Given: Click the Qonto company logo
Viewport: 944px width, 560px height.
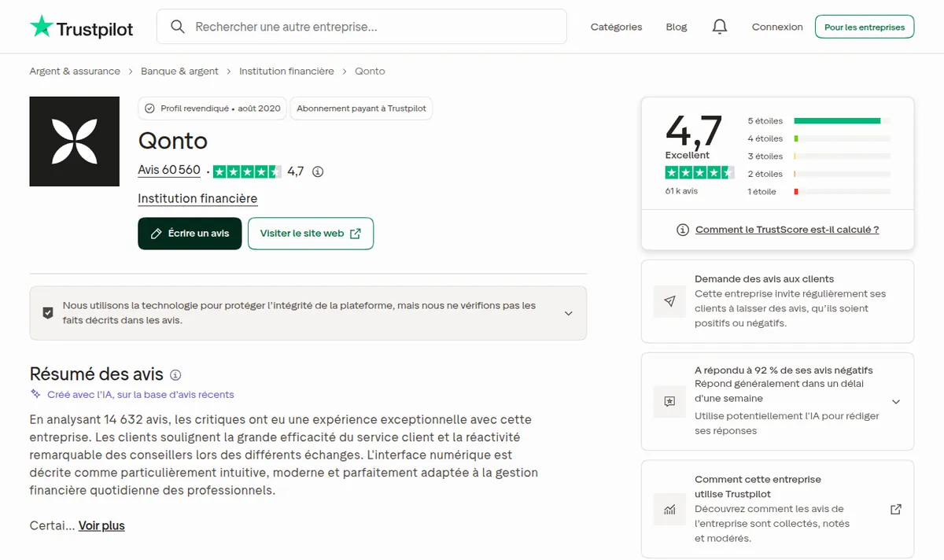Looking at the screenshot, I should click(74, 142).
